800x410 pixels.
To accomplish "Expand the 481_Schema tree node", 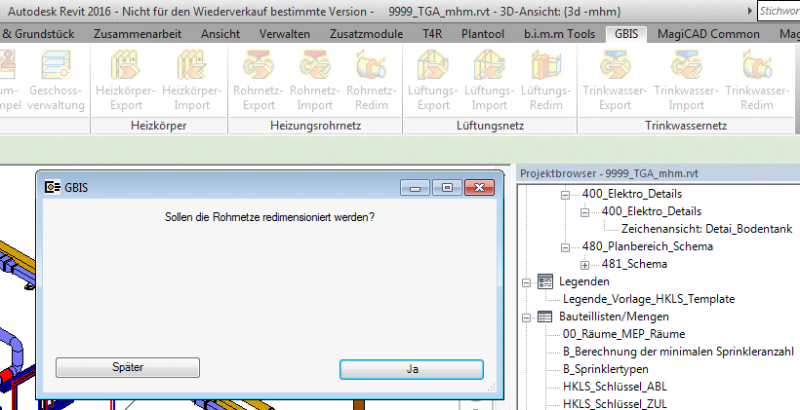I will pyautogui.click(x=585, y=264).
